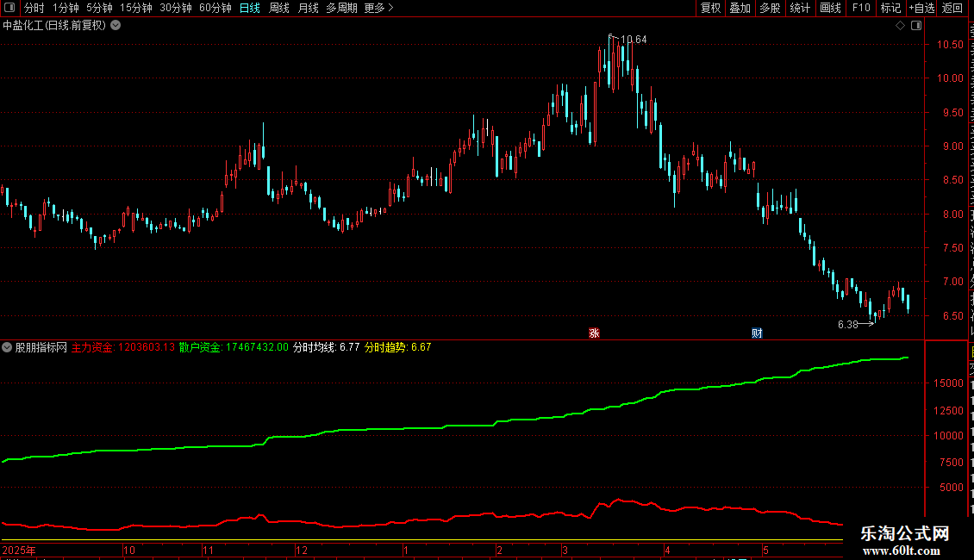Click the 返回 back button
Image resolution: width=974 pixels, height=560 pixels.
pyautogui.click(x=952, y=8)
